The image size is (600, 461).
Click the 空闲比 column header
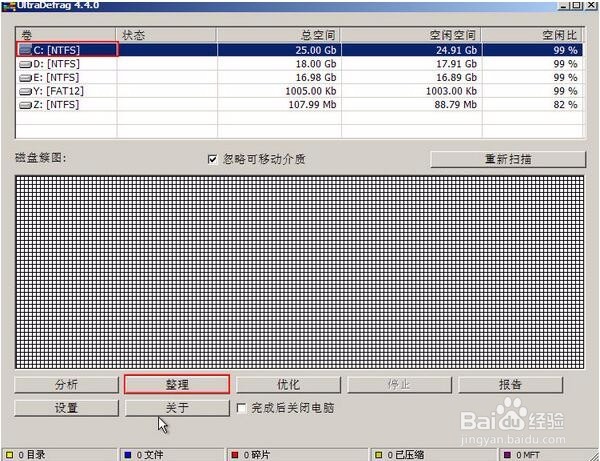(532, 35)
